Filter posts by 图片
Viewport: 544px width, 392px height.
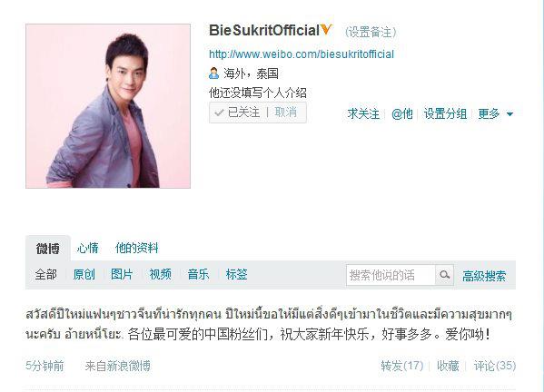(122, 274)
